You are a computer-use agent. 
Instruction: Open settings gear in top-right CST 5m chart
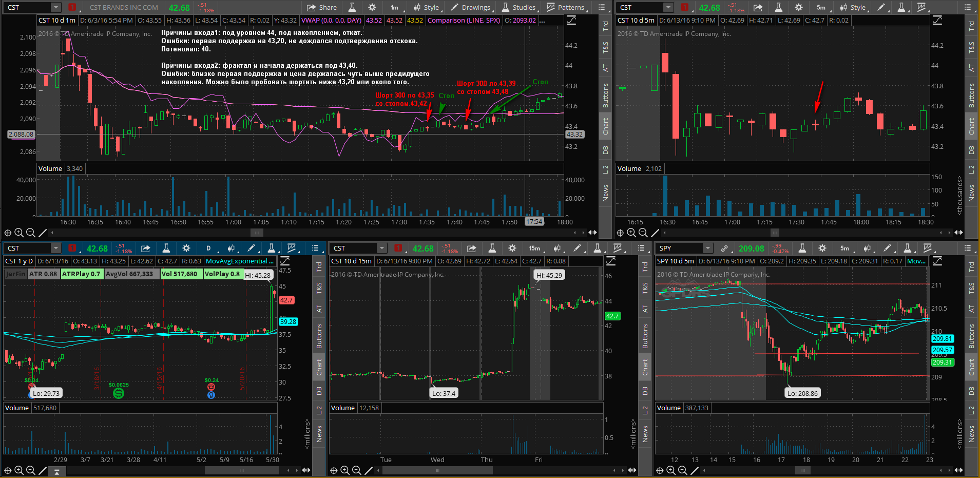click(x=799, y=7)
